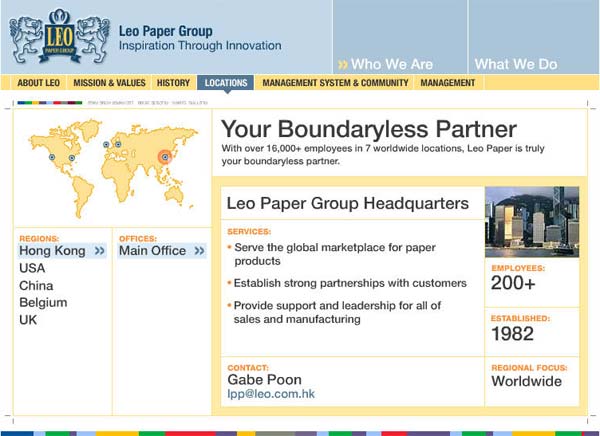
Task: Select the Belgium marker on the map
Action: point(118,144)
